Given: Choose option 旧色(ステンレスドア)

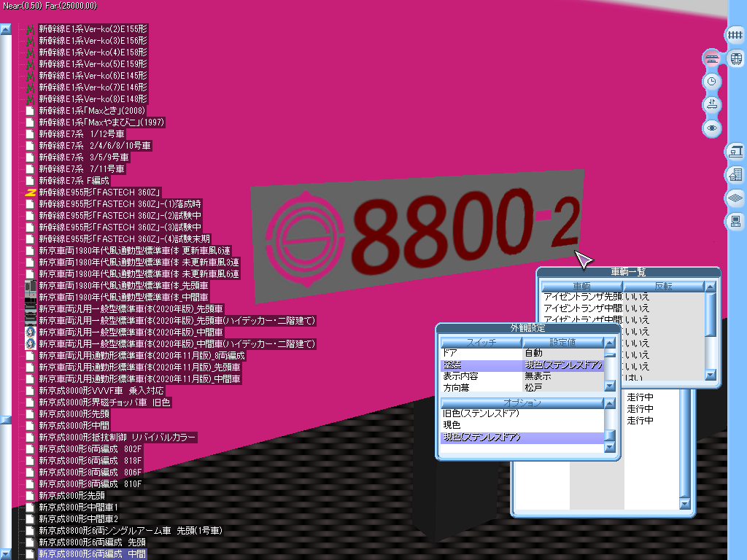Looking at the screenshot, I should (x=522, y=413).
